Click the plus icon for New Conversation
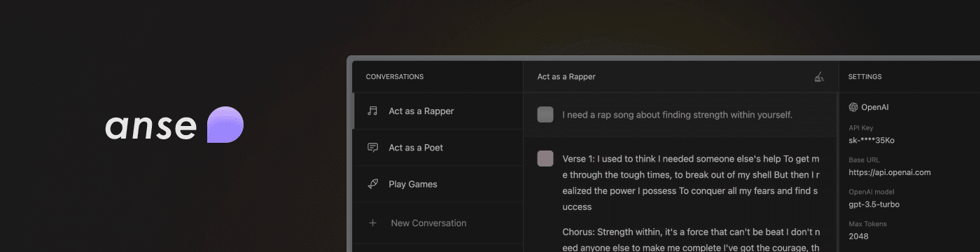The image size is (980, 252). [x=372, y=223]
